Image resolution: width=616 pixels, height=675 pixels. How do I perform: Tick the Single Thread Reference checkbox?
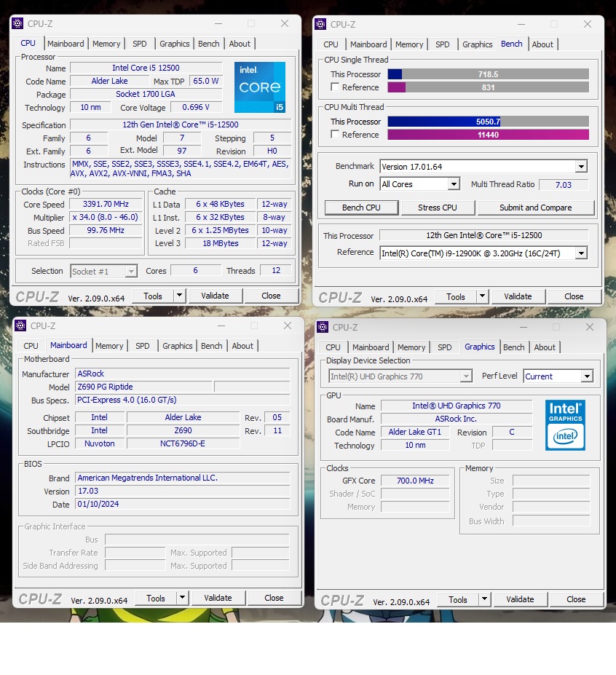point(334,87)
